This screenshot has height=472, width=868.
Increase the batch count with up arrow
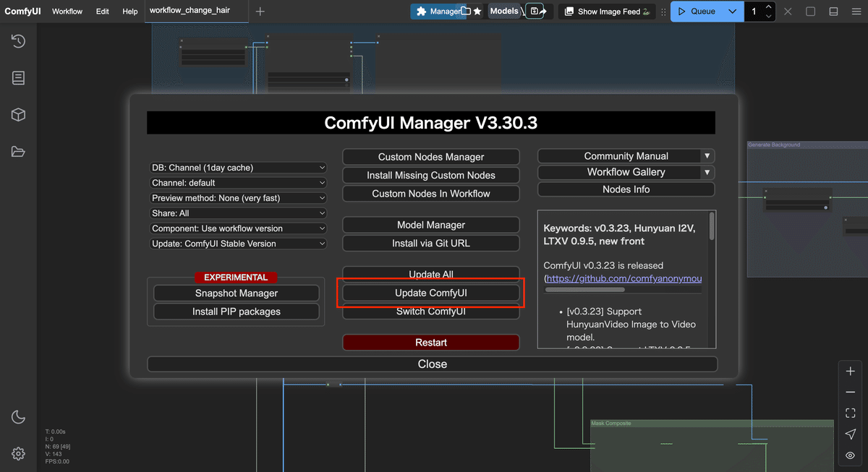[769, 7]
